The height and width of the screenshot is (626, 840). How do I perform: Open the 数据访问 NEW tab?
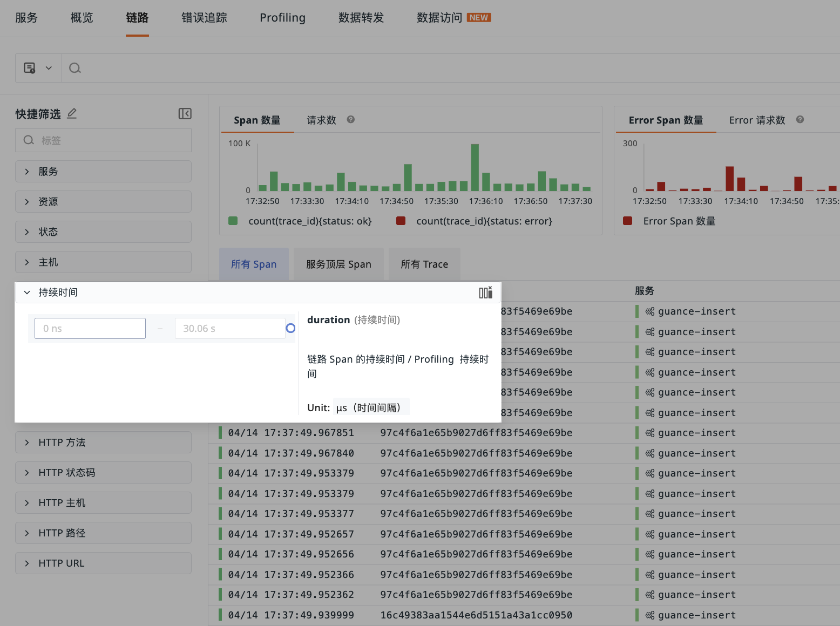[x=453, y=18]
